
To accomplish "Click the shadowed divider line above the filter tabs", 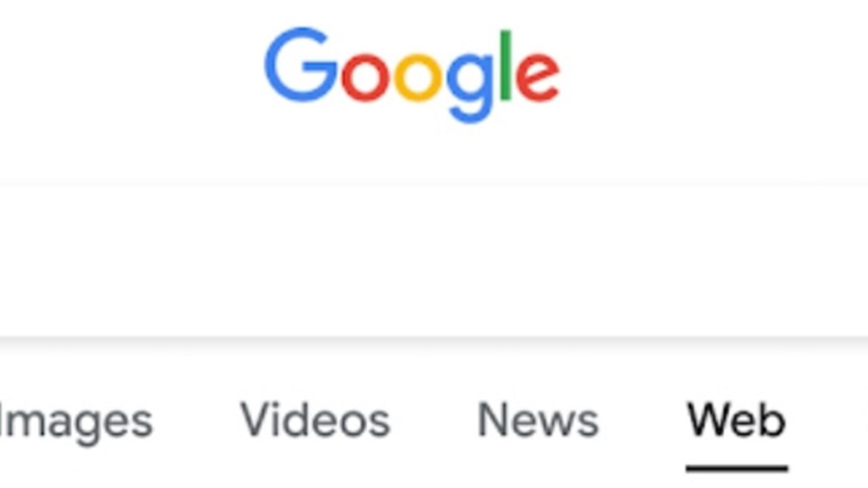I will pos(434,341).
